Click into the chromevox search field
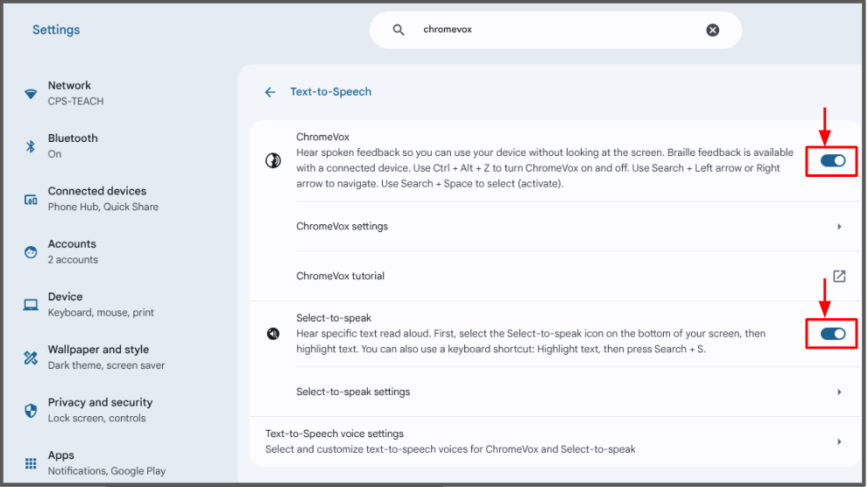The height and width of the screenshot is (487, 868). pyautogui.click(x=555, y=30)
